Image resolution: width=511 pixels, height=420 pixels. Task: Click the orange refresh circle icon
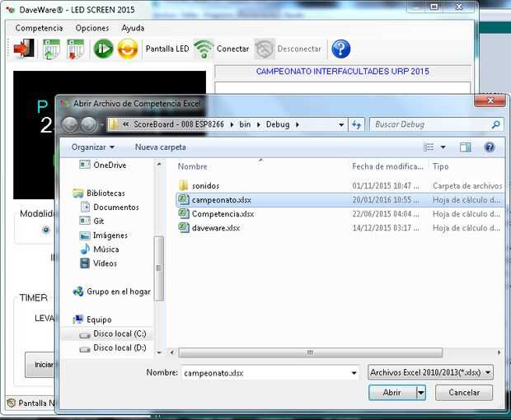pos(128,49)
